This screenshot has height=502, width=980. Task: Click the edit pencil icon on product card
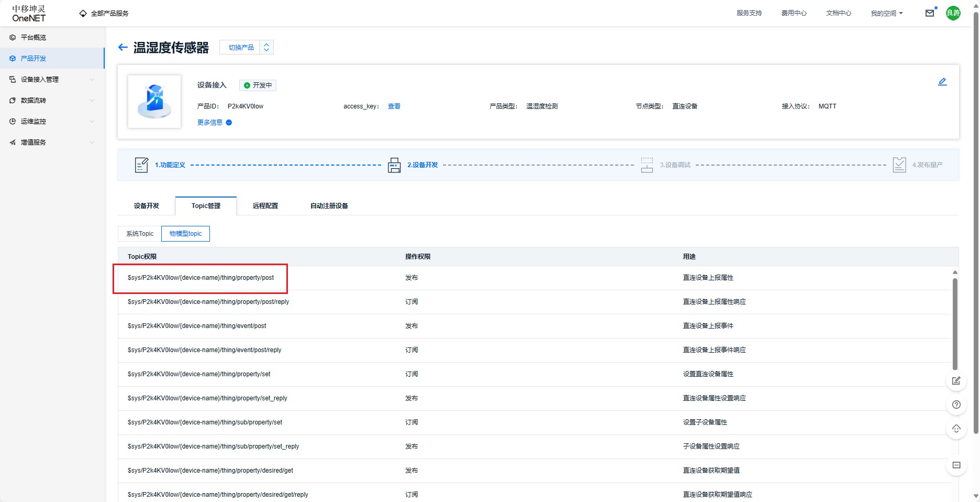[x=942, y=82]
